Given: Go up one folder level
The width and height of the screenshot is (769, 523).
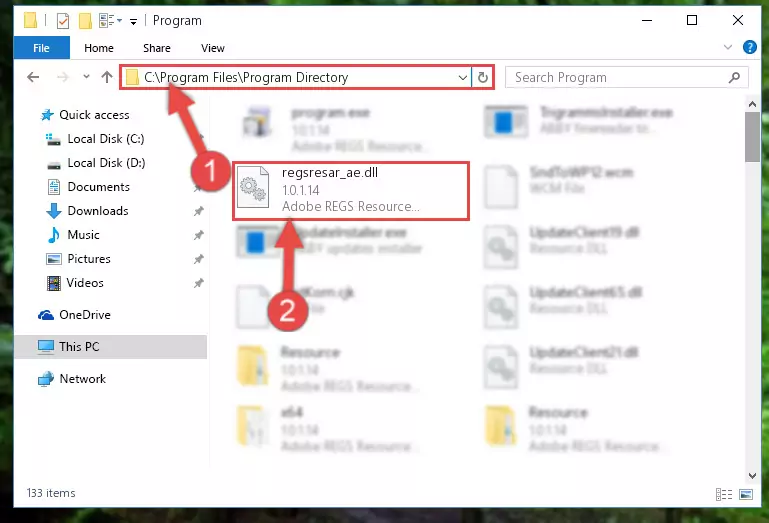Looking at the screenshot, I should (x=107, y=77).
